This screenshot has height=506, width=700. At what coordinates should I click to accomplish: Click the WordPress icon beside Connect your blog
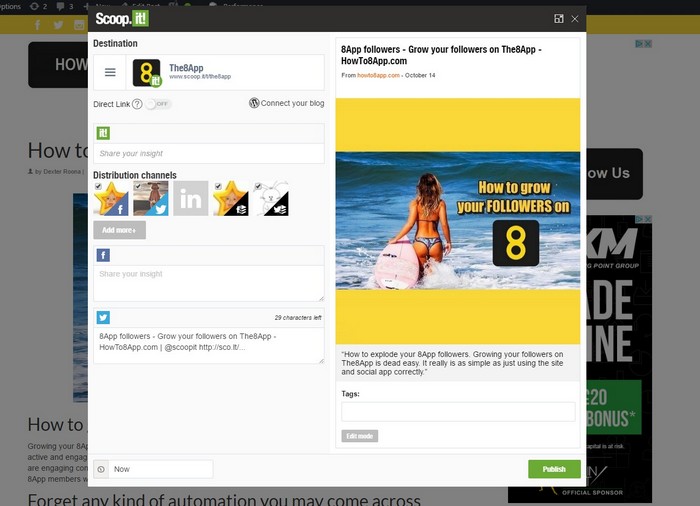254,103
